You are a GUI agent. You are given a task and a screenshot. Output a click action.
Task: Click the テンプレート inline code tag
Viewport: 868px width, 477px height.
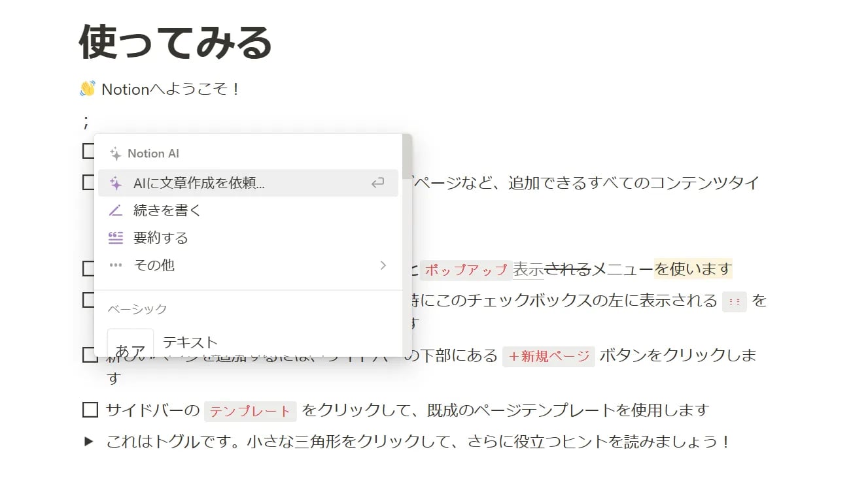click(251, 411)
